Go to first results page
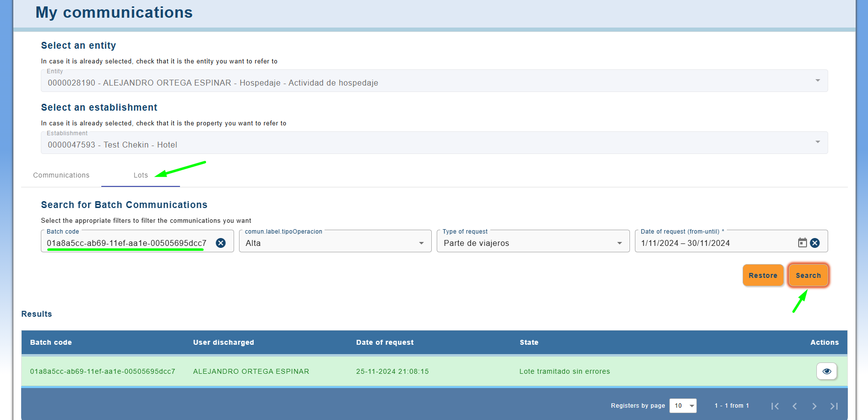Screen dimensions: 868x420 click(775, 406)
